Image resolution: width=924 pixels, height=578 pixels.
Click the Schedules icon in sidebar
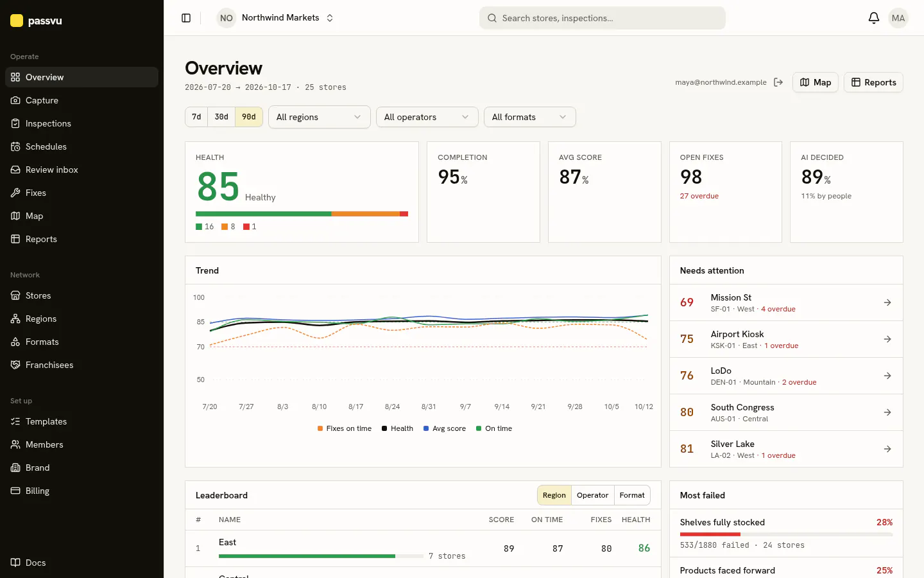click(15, 146)
